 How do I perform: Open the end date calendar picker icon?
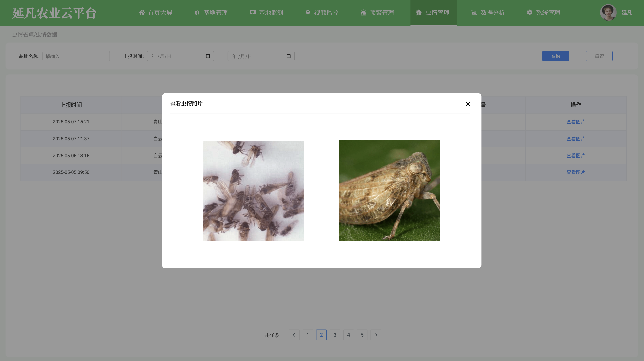pos(289,56)
